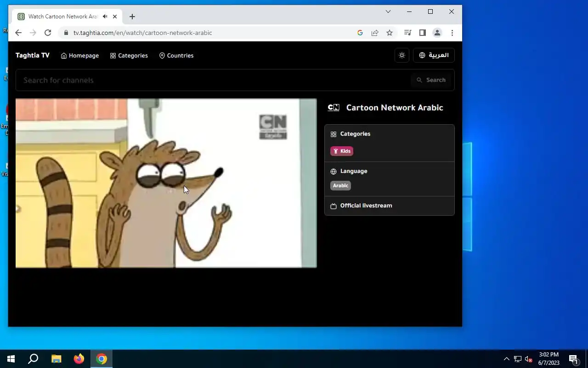Click the Official livestream row
588x368 pixels.
[390, 206]
